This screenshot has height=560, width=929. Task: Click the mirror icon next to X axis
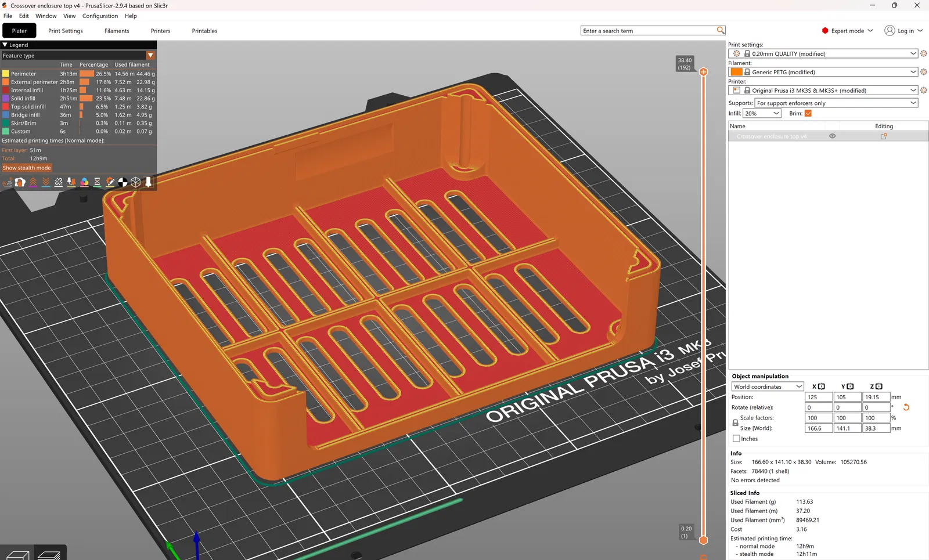pos(821,386)
